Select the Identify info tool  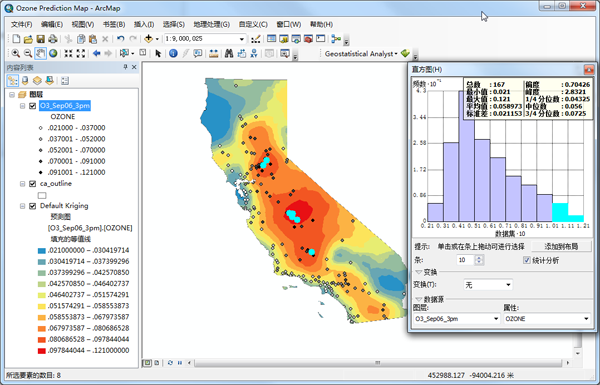coord(173,54)
